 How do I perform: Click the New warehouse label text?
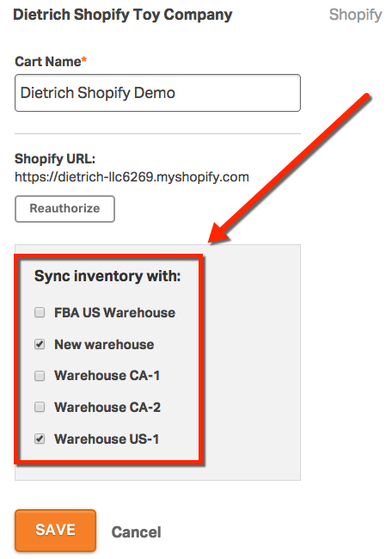click(x=104, y=344)
